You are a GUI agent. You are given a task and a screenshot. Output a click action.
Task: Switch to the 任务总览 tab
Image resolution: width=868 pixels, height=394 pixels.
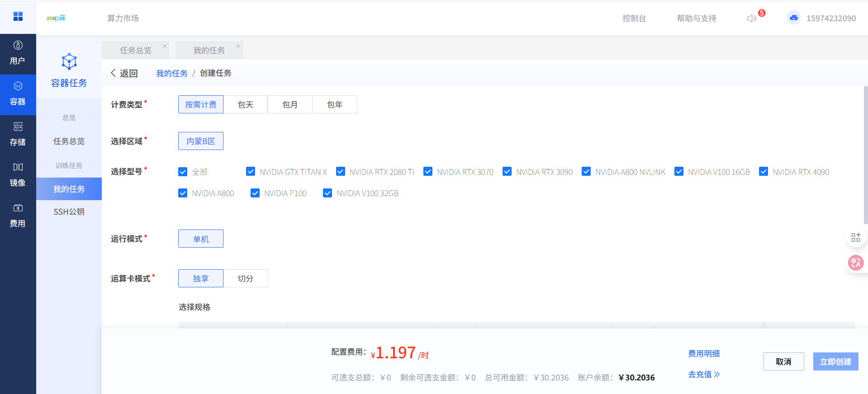click(x=136, y=50)
